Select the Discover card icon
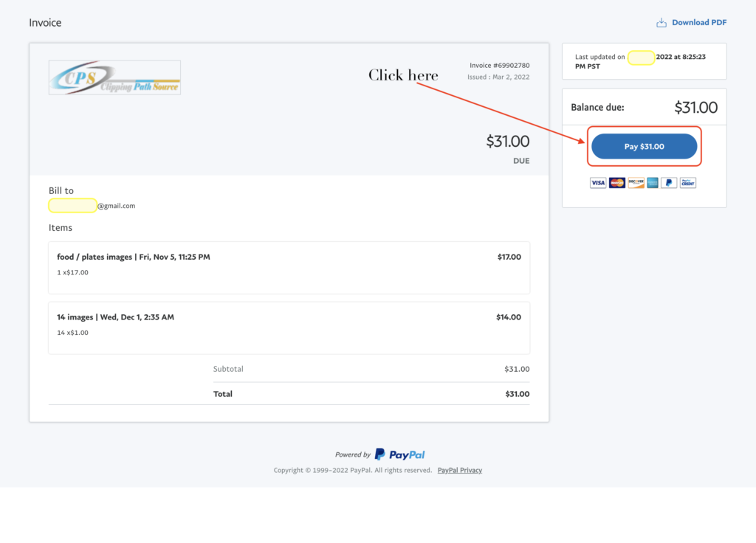The width and height of the screenshot is (756, 543). [x=636, y=183]
